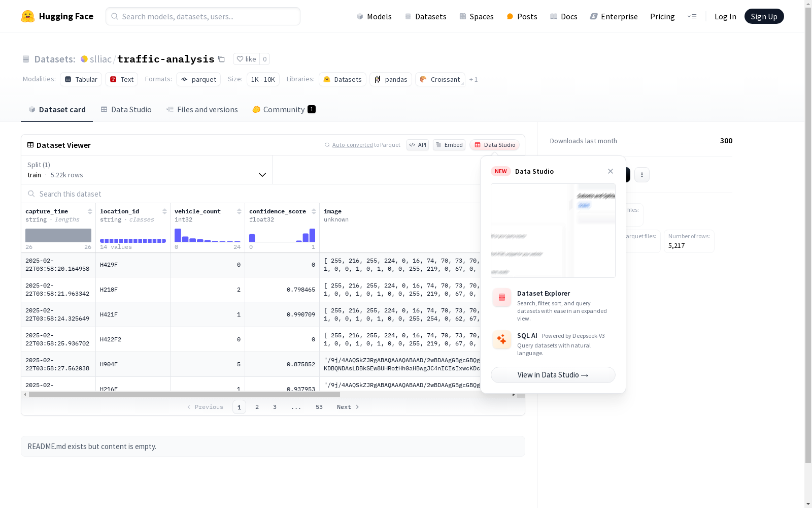This screenshot has width=812, height=508.
Task: Click the search models input field
Action: (x=203, y=16)
